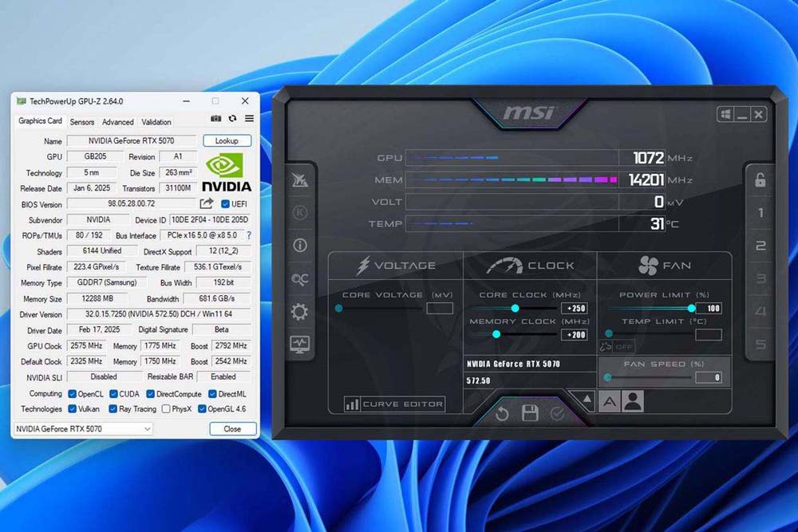Toggle the Windows startup icon in Afterburner
The height and width of the screenshot is (532, 798).
coord(725,114)
